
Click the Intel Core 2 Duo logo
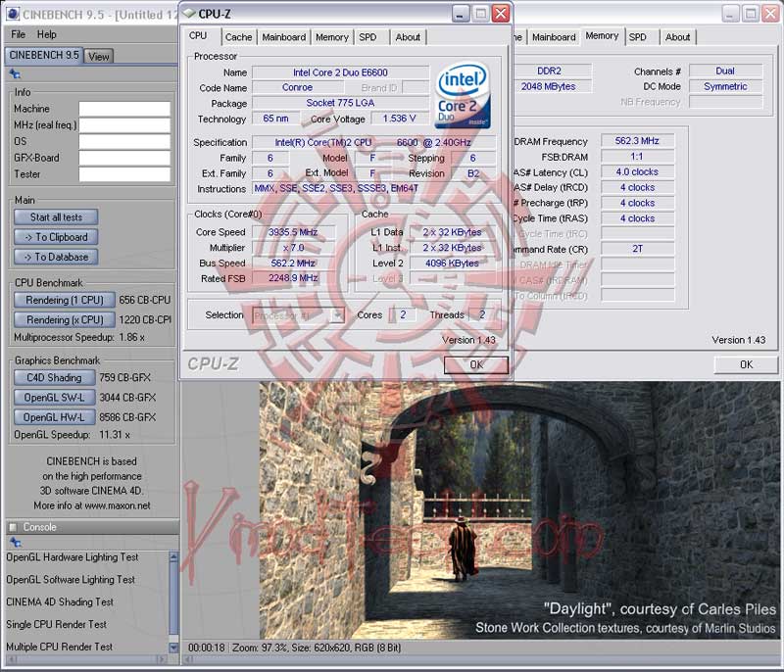463,95
